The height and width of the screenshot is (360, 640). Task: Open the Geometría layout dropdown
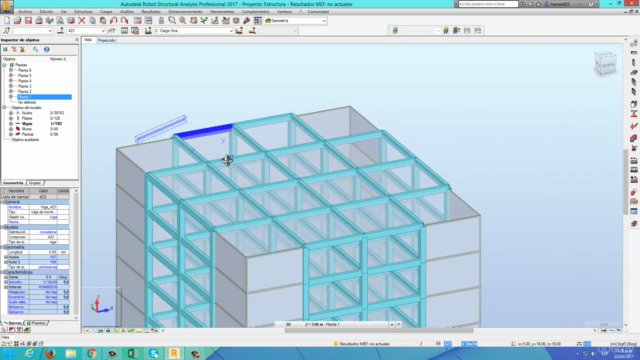[324, 20]
